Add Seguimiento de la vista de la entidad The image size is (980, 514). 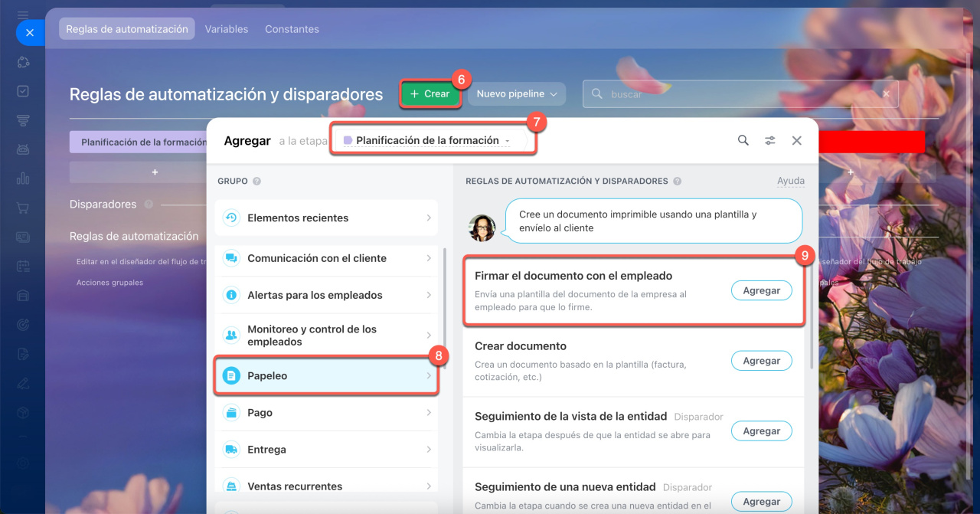761,431
